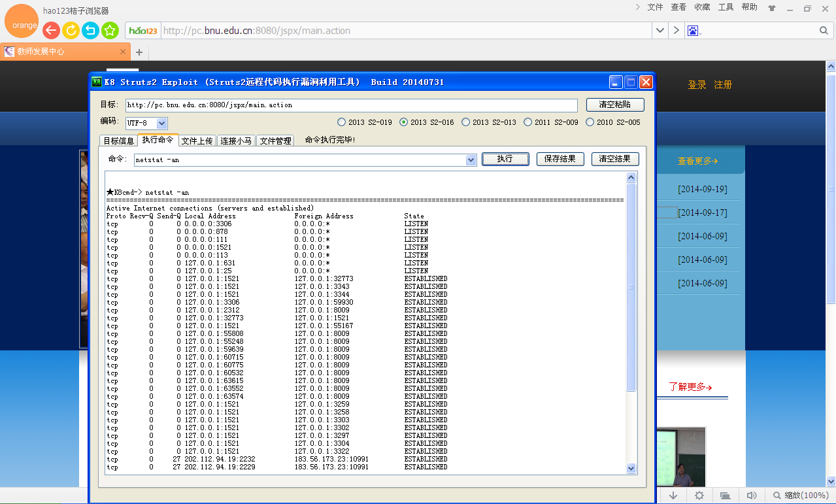
Task: Click the 清空粘贴 button
Action: coord(615,105)
